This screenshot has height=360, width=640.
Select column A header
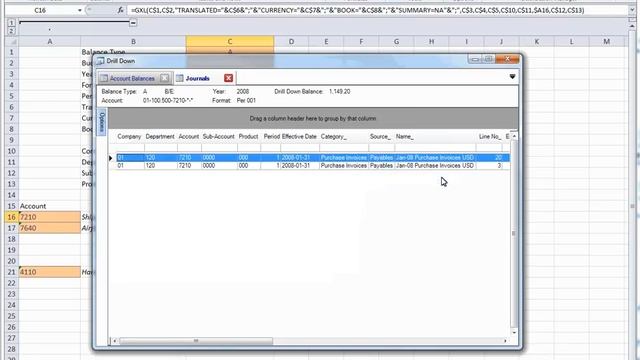coord(50,41)
